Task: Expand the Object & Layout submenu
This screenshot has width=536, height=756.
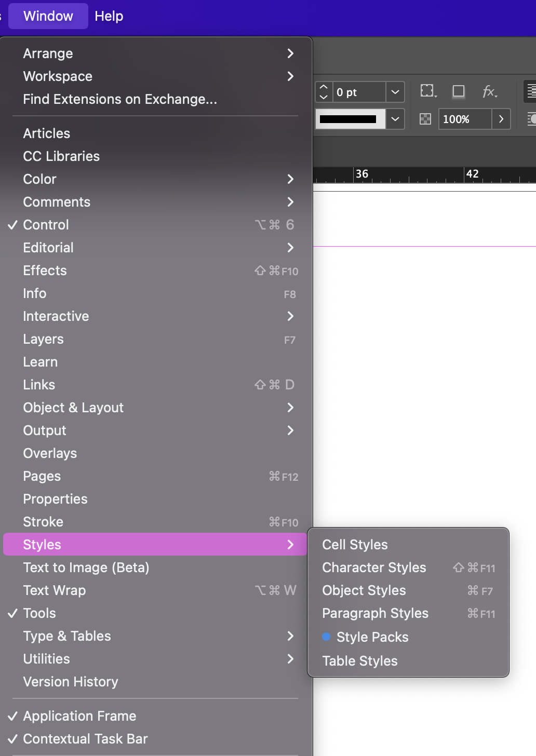Action: coord(156,408)
